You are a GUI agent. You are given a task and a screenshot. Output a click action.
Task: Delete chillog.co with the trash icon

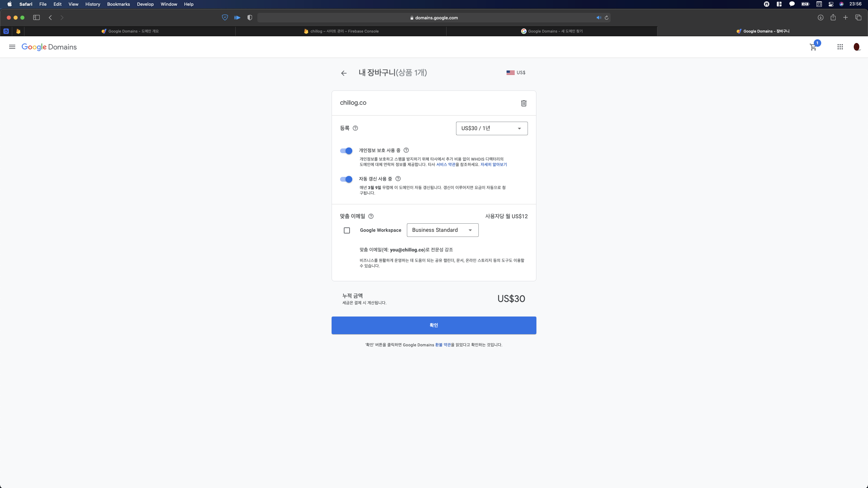pyautogui.click(x=524, y=103)
